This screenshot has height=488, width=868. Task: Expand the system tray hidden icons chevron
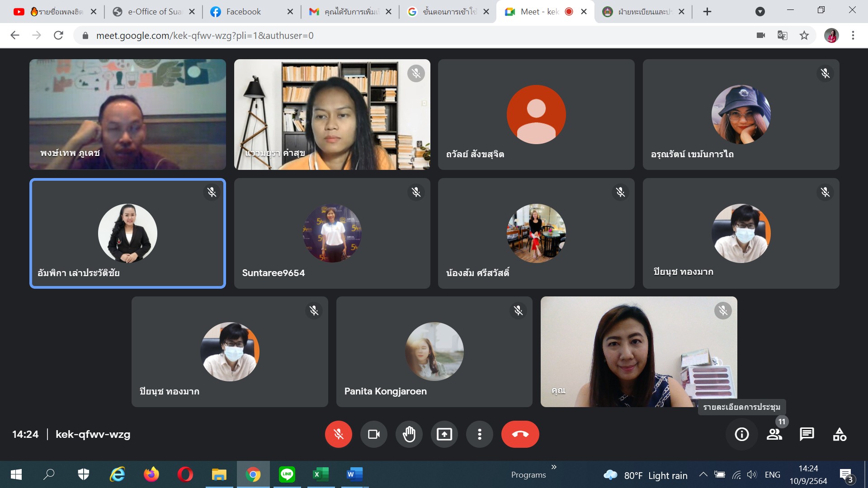703,474
